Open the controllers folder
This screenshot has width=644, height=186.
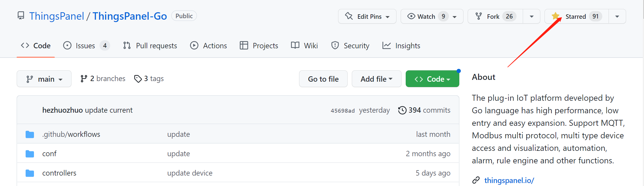coord(59,173)
